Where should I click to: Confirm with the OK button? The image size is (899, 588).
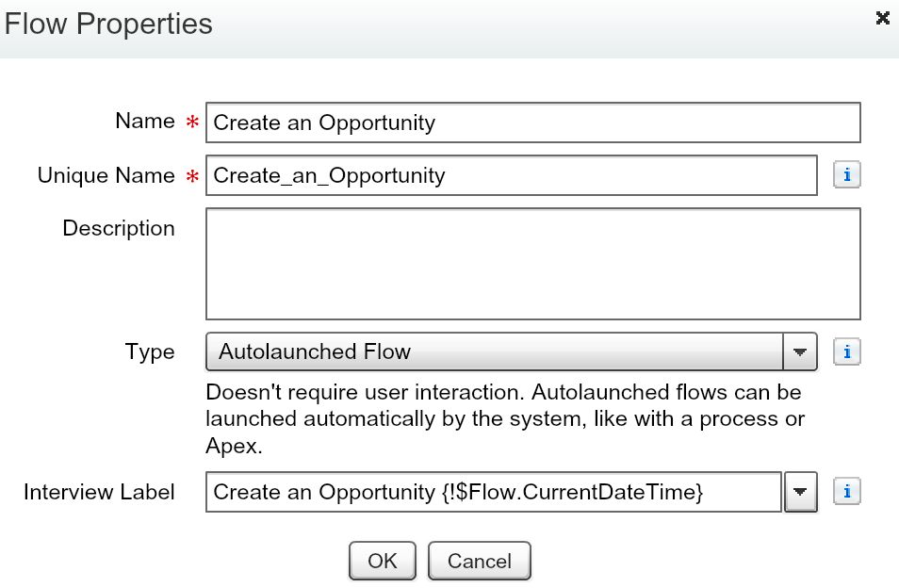(x=383, y=561)
